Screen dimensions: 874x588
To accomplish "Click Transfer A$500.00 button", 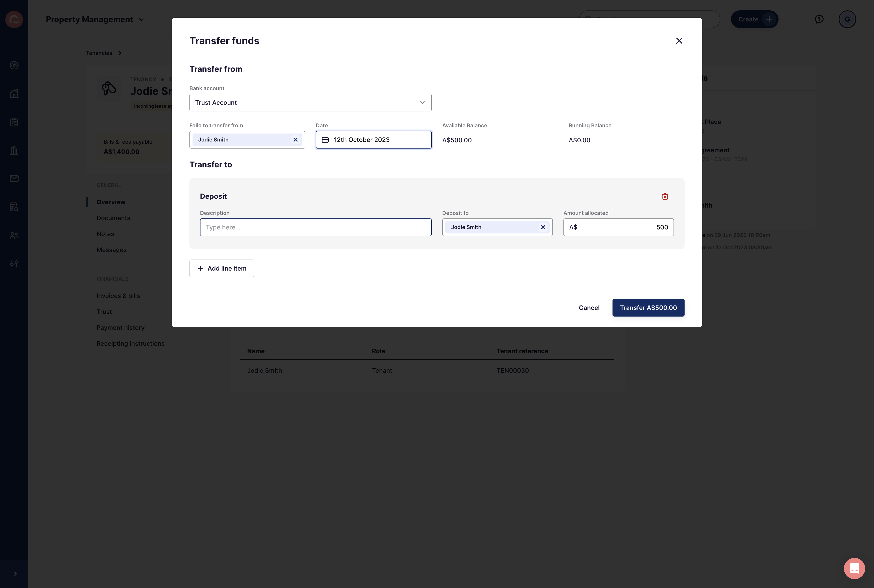I will coord(648,307).
